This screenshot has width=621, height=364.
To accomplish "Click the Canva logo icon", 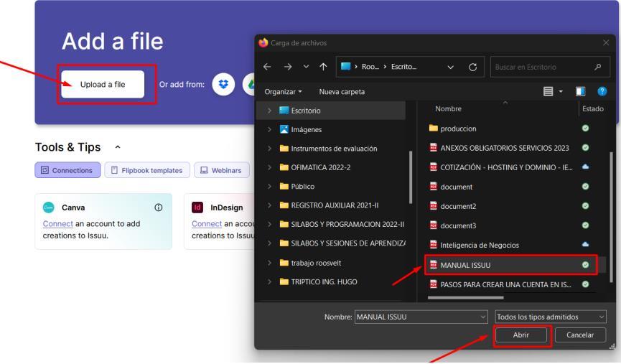I will click(48, 207).
